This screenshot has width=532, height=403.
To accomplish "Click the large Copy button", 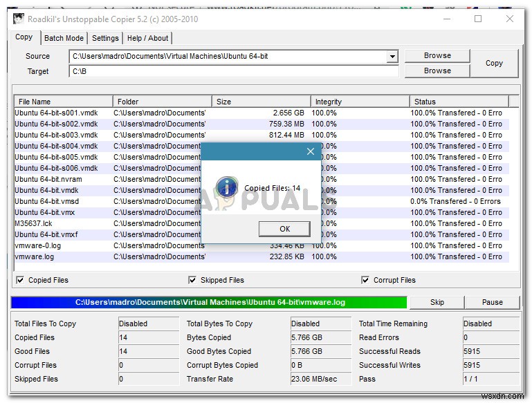I will tap(494, 63).
